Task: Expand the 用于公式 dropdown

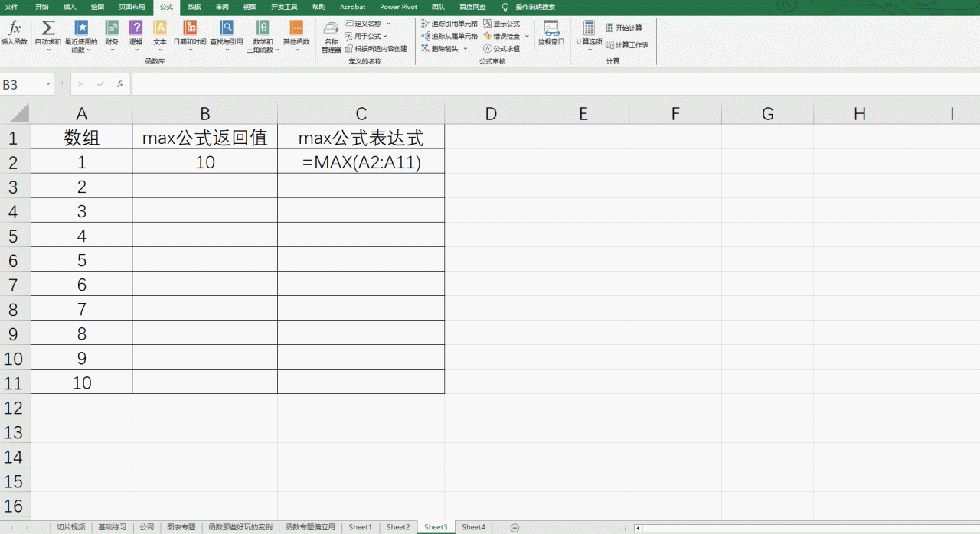Action: [385, 36]
